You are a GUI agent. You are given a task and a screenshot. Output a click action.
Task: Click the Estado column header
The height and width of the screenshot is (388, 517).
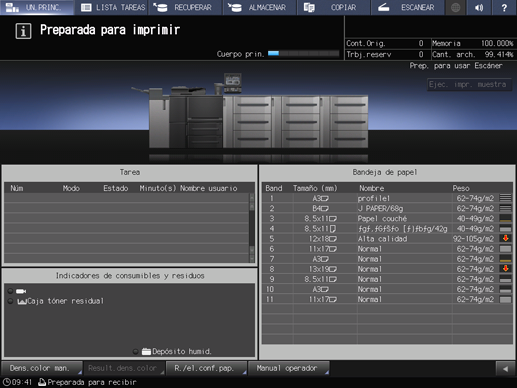tap(115, 188)
